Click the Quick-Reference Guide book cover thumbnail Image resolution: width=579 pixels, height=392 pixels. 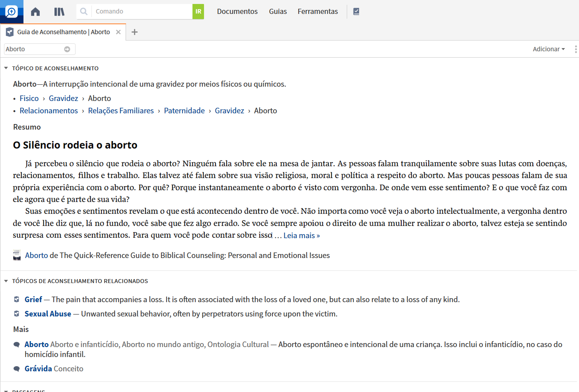pos(17,255)
